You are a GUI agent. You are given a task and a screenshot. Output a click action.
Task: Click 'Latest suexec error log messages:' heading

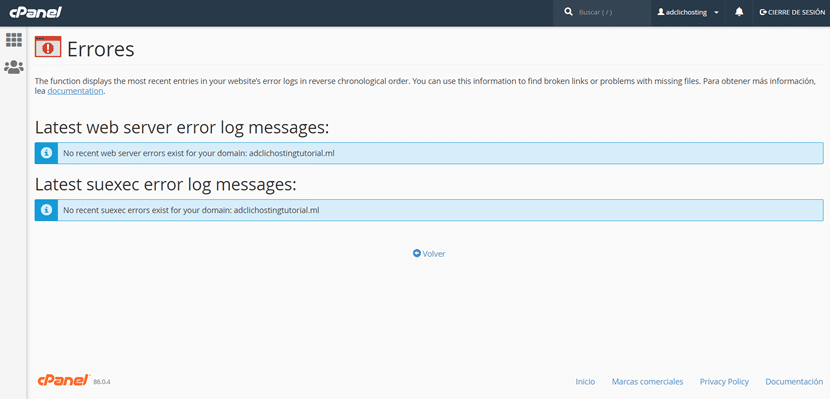(x=165, y=185)
